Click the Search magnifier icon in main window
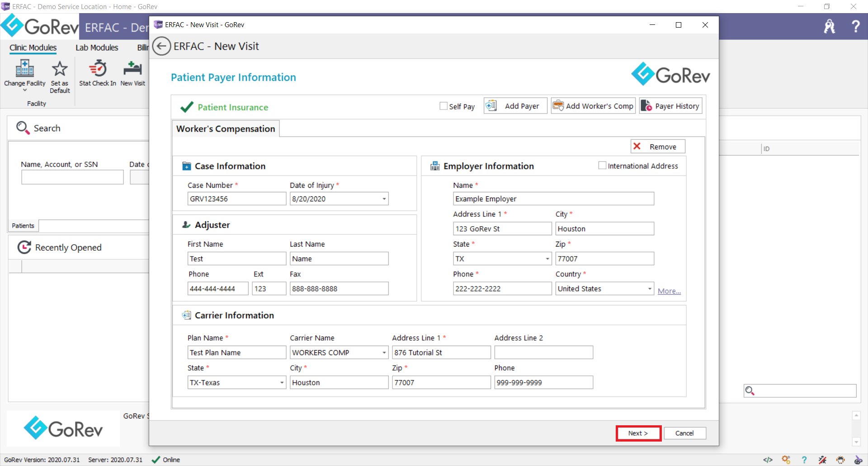This screenshot has width=868, height=466. [x=23, y=128]
